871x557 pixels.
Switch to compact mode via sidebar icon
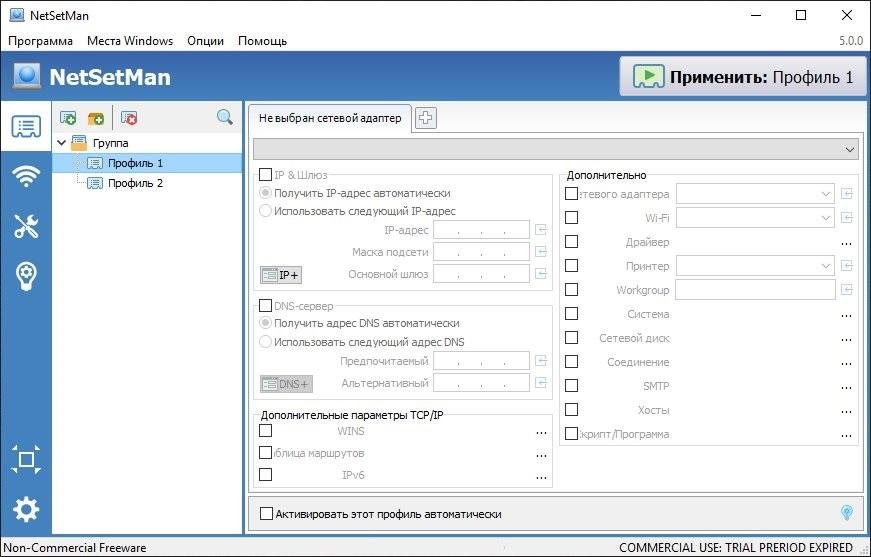pos(26,460)
